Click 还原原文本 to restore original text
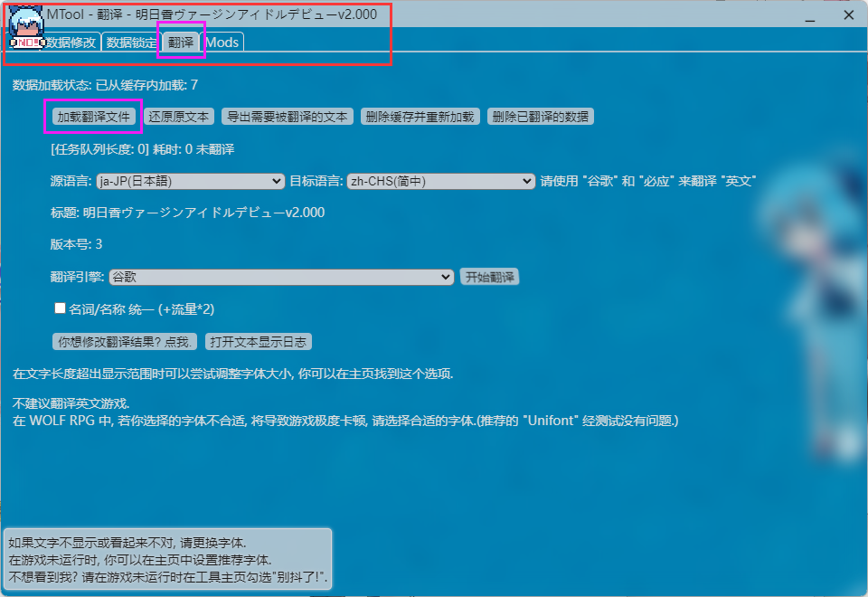The width and height of the screenshot is (868, 597). click(178, 116)
